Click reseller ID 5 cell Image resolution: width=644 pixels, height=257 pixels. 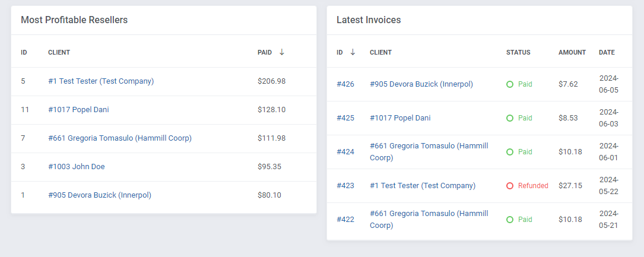point(23,81)
